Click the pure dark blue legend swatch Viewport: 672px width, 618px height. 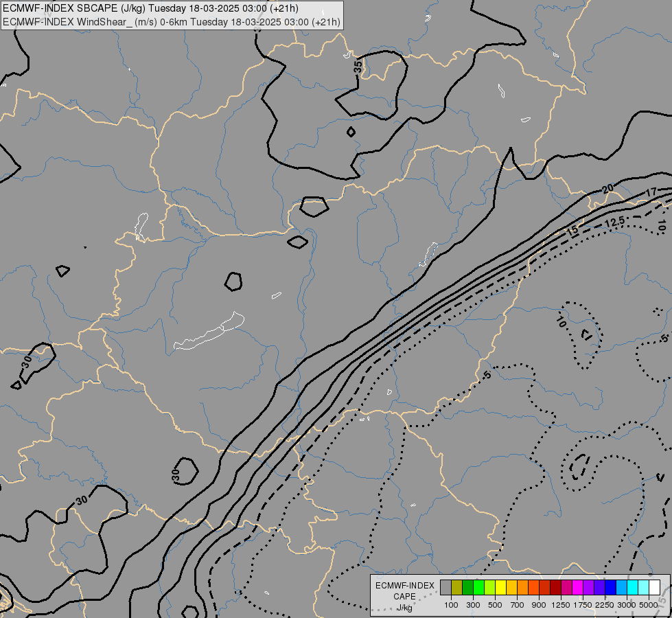(610, 587)
